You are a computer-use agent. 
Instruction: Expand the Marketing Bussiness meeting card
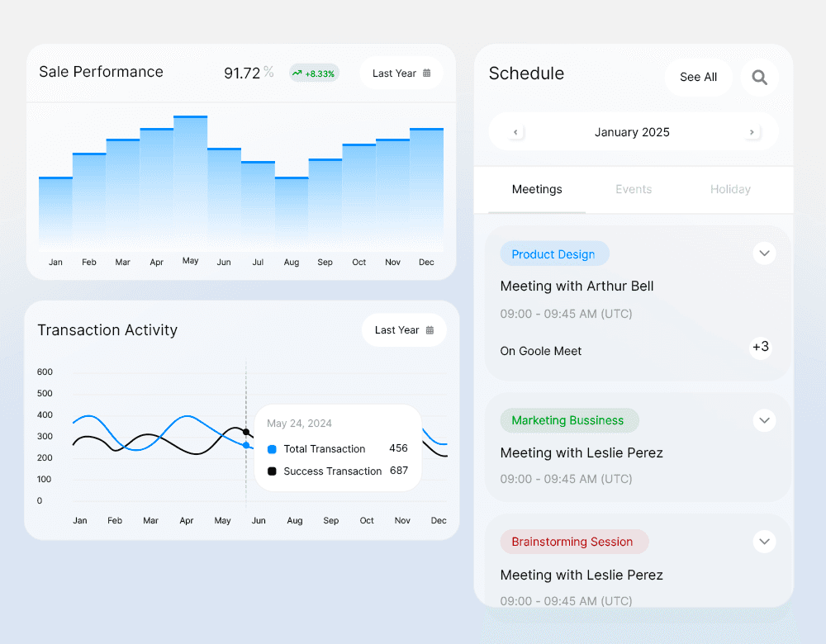click(764, 420)
